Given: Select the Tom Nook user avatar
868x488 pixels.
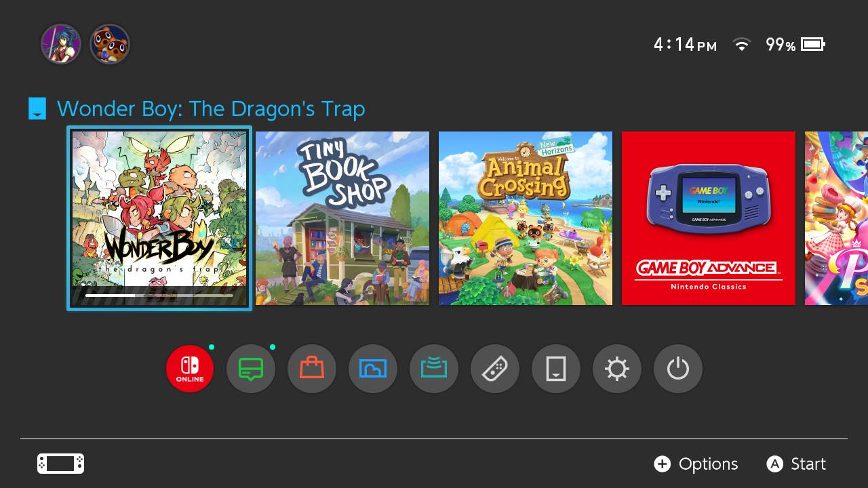Looking at the screenshot, I should click(110, 44).
